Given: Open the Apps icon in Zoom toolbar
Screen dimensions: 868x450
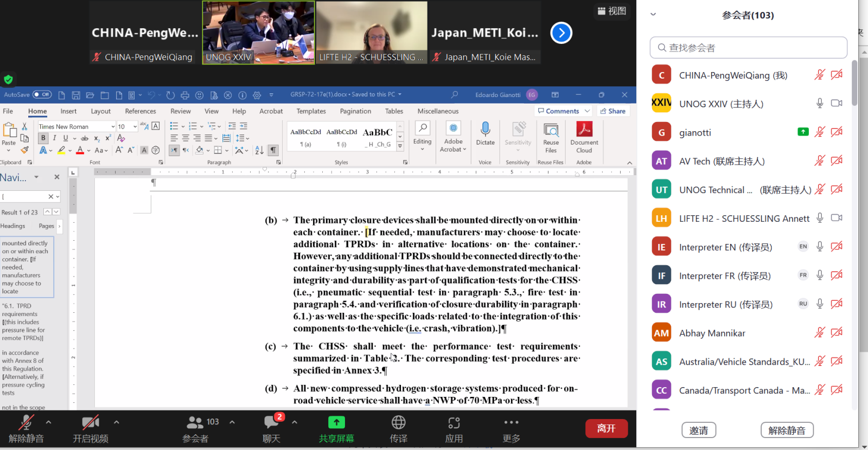Looking at the screenshot, I should pyautogui.click(x=454, y=423).
